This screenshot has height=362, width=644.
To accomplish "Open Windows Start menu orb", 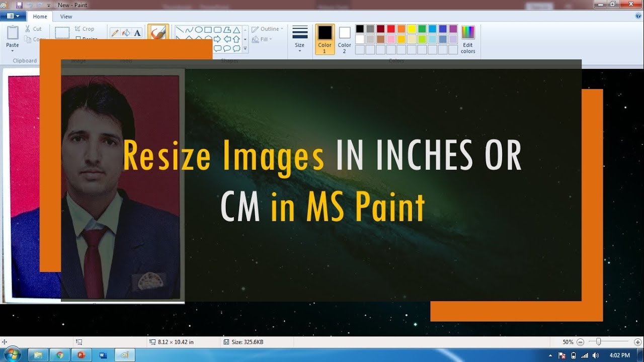I will coord(12,355).
